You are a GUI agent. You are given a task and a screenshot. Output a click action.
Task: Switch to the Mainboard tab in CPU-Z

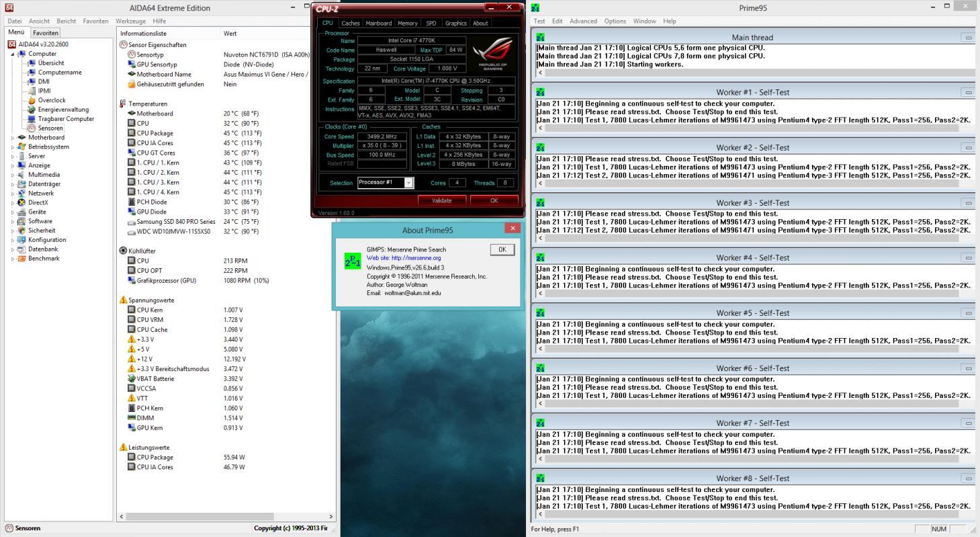click(x=378, y=23)
